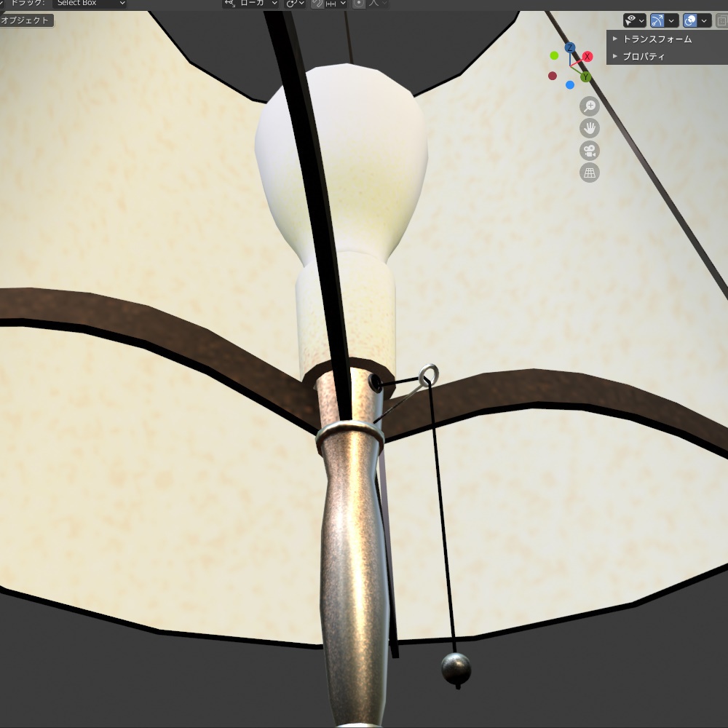
Task: Click the blue Z axis on navigation gizmo
Action: tap(570, 47)
